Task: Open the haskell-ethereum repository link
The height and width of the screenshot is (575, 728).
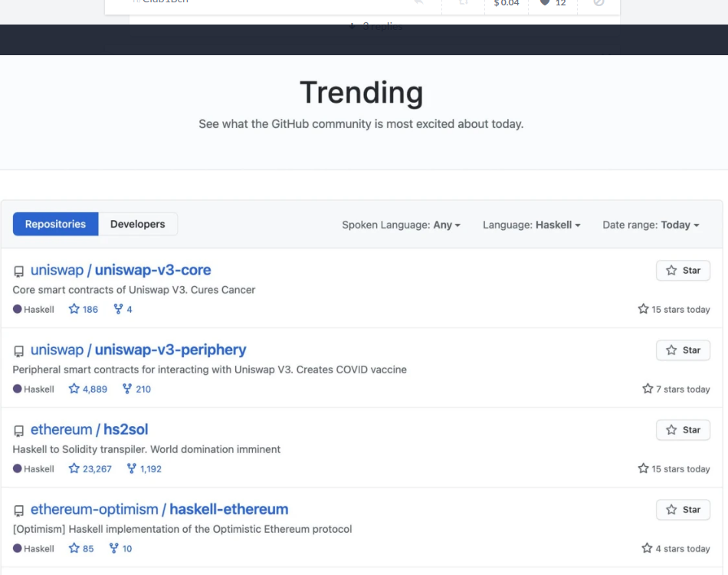Action: point(159,510)
